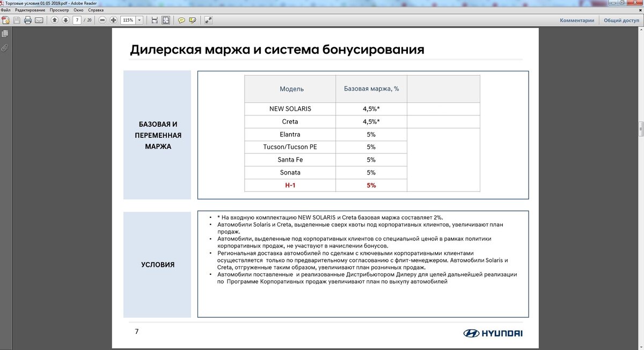The image size is (644, 350).
Task: Open page thumbnails panel icon
Action: coord(5,34)
